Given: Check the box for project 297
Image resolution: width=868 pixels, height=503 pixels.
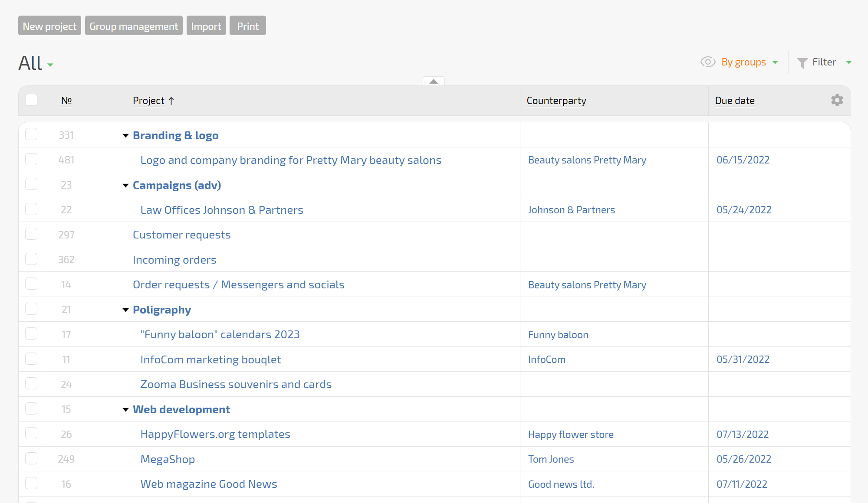Looking at the screenshot, I should click(x=31, y=234).
